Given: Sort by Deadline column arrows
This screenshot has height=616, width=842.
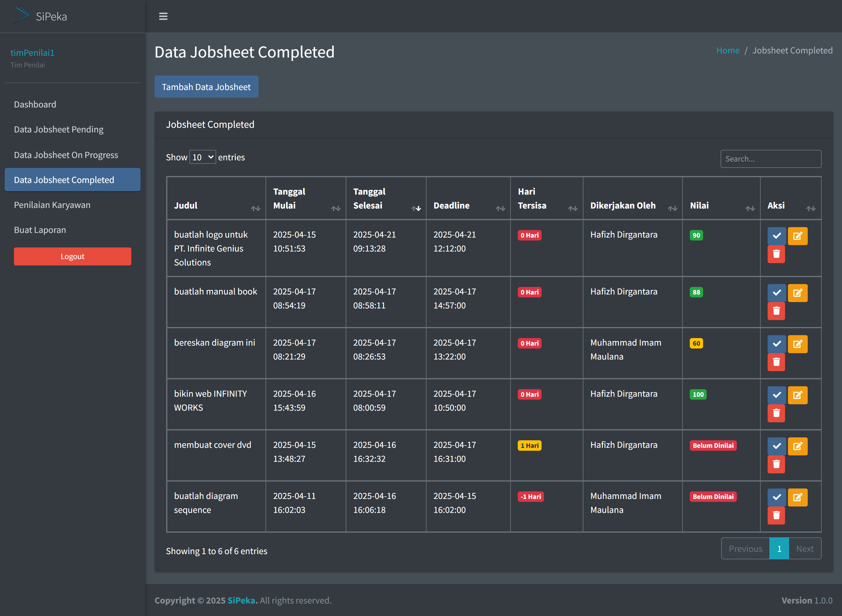Looking at the screenshot, I should coord(500,209).
